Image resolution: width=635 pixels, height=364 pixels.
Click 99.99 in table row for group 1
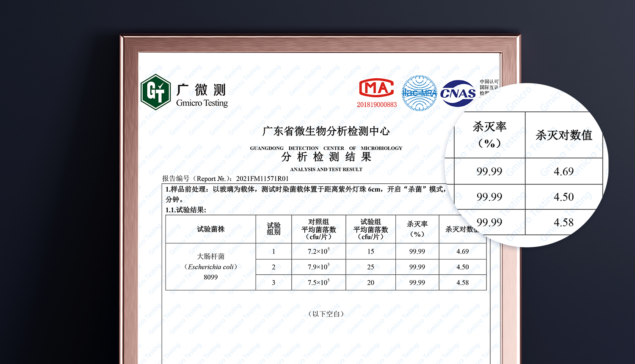(417, 251)
